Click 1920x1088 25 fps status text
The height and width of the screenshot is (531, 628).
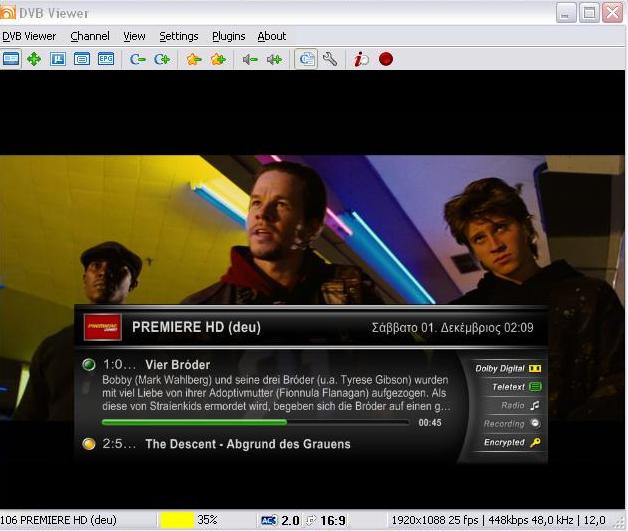coord(435,520)
